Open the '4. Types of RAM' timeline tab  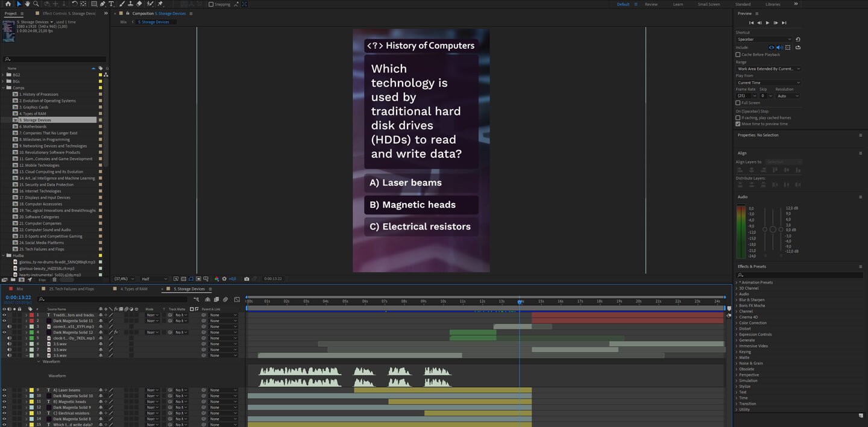click(x=134, y=289)
